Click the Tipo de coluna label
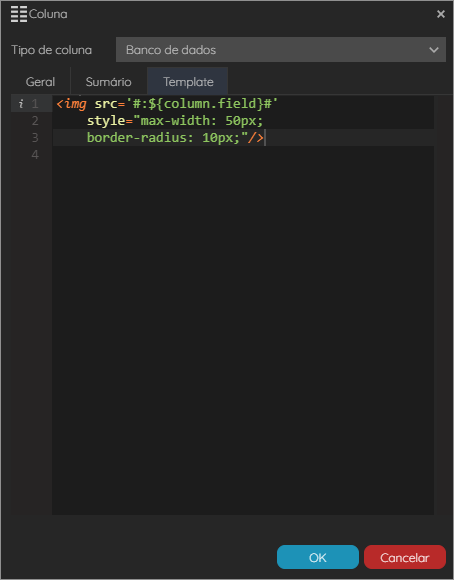454x580 pixels. 51,50
